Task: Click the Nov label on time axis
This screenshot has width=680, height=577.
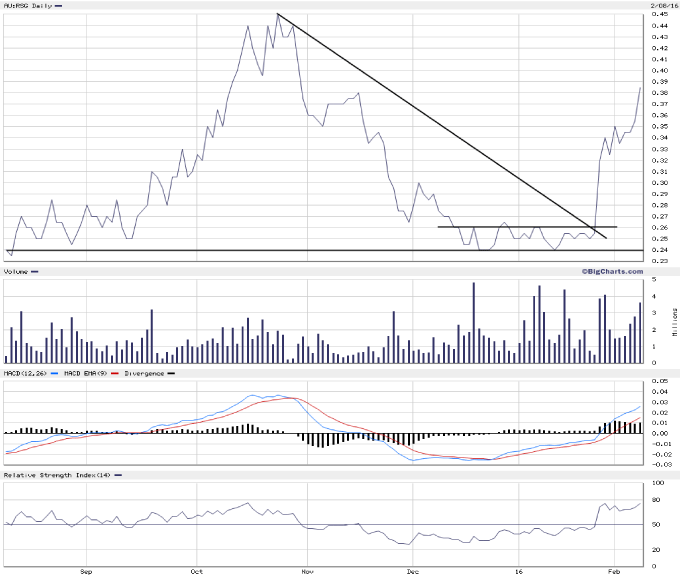Action: tap(309, 571)
